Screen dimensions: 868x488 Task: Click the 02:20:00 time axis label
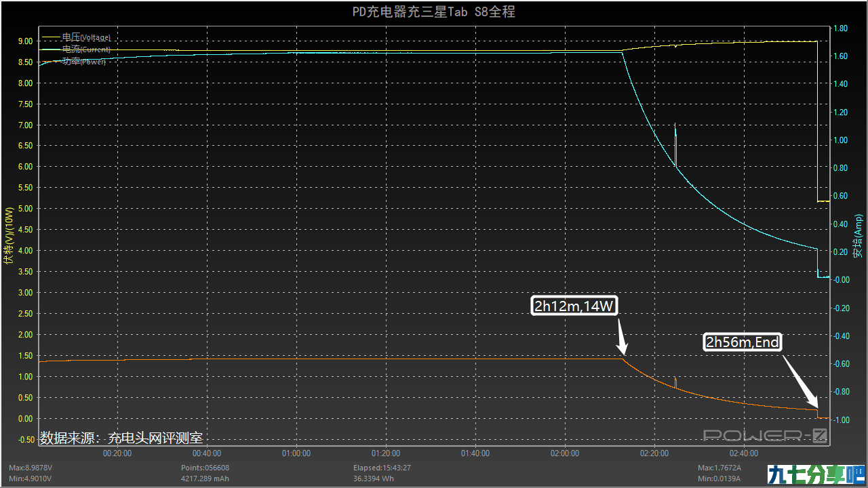pos(654,453)
